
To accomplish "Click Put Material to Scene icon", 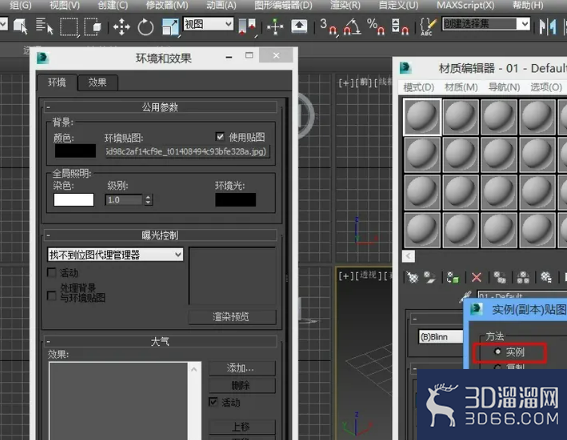I will [x=430, y=277].
